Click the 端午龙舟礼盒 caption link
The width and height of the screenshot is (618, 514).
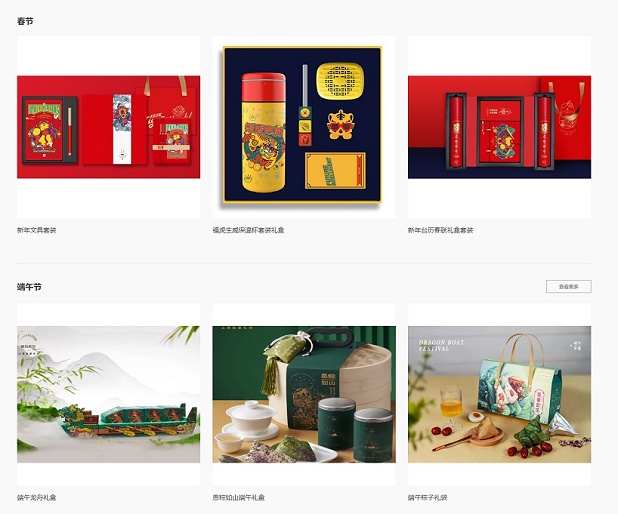point(37,497)
